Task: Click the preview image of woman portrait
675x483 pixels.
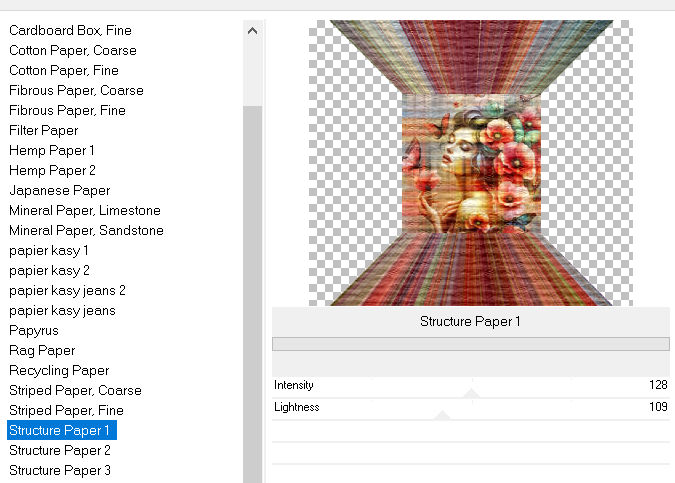Action: pyautogui.click(x=471, y=164)
